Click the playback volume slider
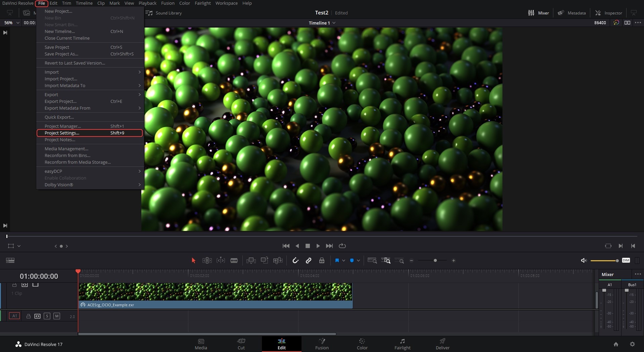Image resolution: width=644 pixels, height=352 pixels. pyautogui.click(x=604, y=261)
